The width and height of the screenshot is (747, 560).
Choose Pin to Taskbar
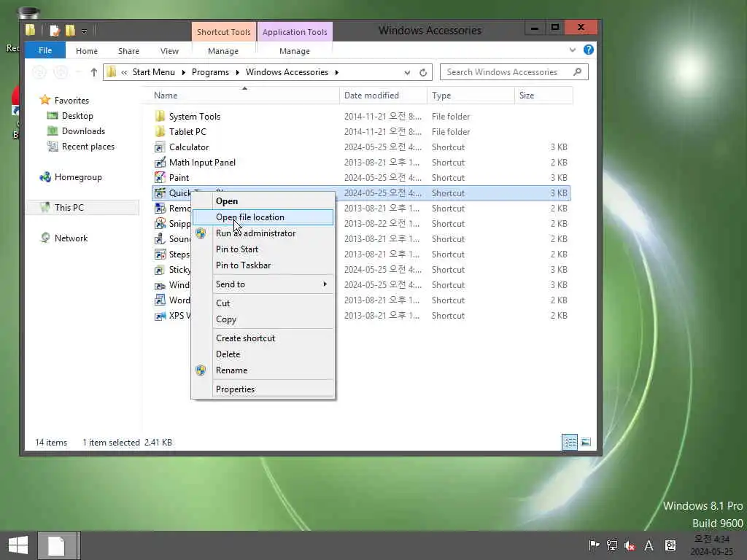pyautogui.click(x=263, y=265)
